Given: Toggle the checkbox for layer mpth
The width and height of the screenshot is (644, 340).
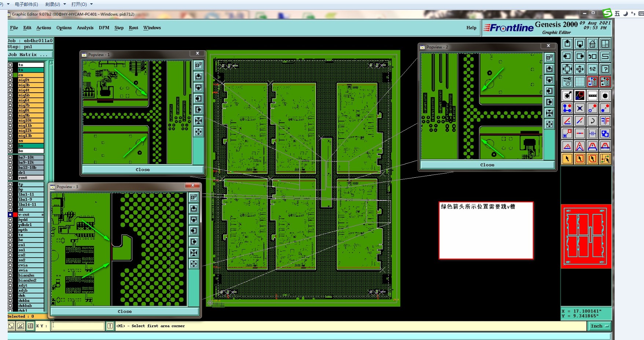Looking at the screenshot, I should (x=10, y=230).
